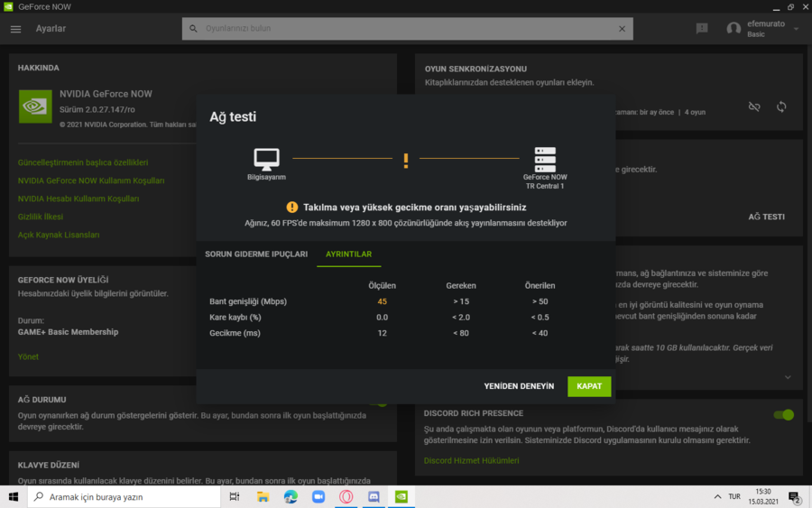812x508 pixels.
Task: Open Microsoft Edge from taskbar
Action: point(291,497)
